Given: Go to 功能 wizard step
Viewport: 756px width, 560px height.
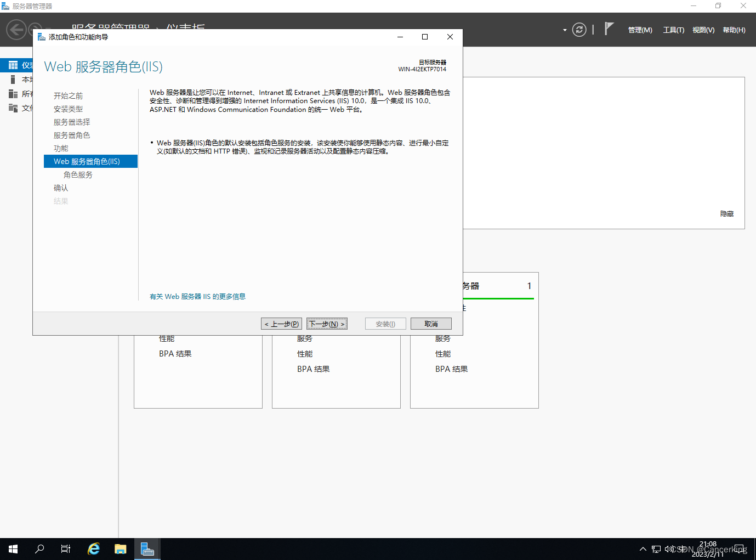Looking at the screenshot, I should click(x=61, y=149).
